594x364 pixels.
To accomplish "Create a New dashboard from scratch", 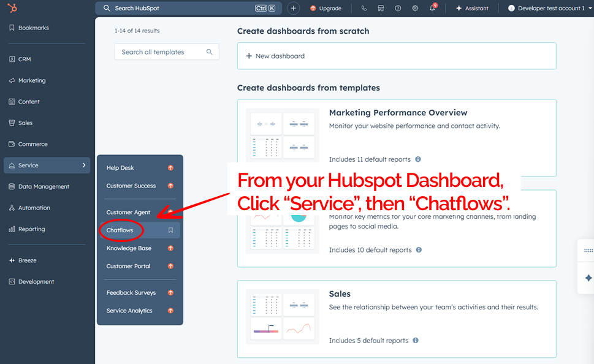I will (x=280, y=56).
